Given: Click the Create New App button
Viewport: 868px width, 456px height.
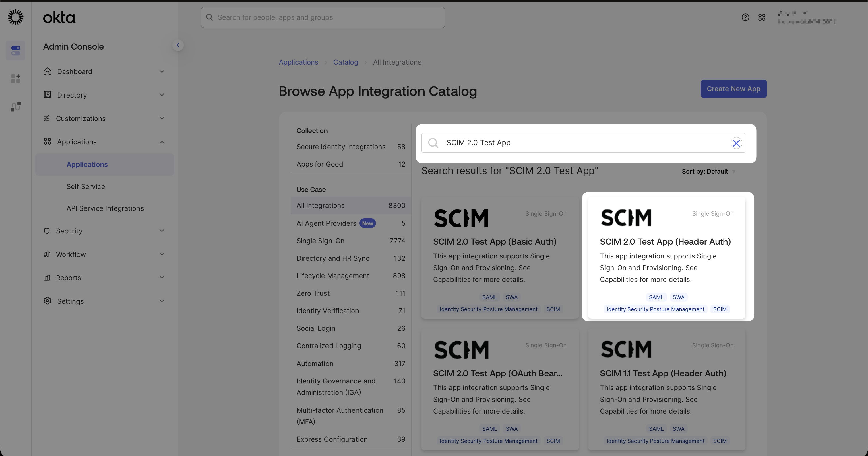Looking at the screenshot, I should pos(734,89).
